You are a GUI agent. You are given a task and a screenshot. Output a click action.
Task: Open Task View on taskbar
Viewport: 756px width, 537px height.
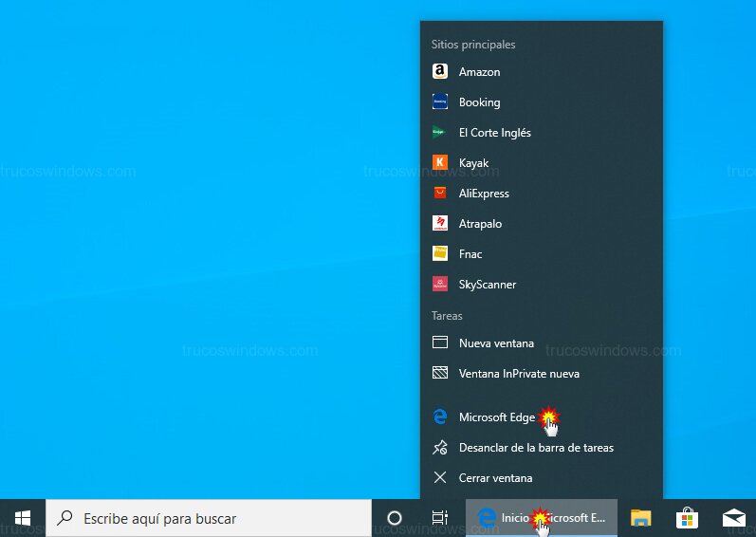440,518
